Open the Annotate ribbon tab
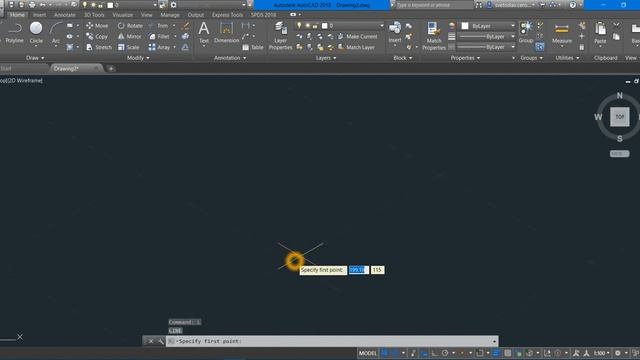 pyautogui.click(x=65, y=15)
